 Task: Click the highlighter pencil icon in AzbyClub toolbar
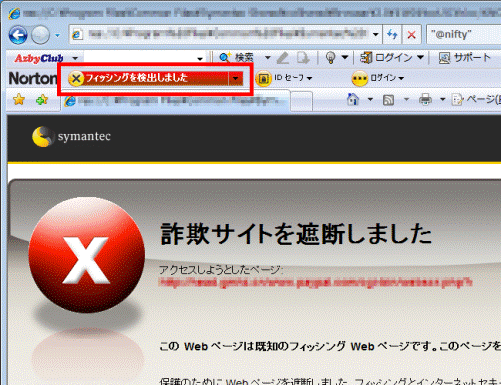(283, 58)
